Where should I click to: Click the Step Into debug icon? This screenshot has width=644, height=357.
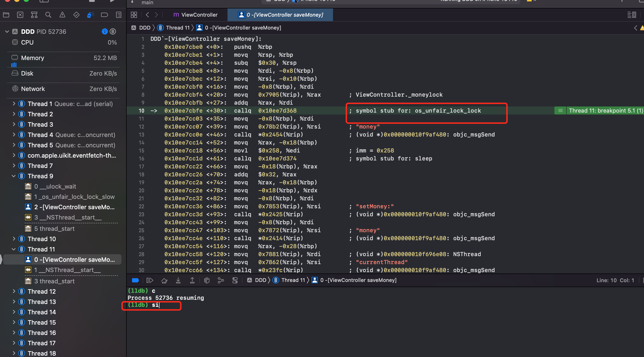pyautogui.click(x=178, y=280)
